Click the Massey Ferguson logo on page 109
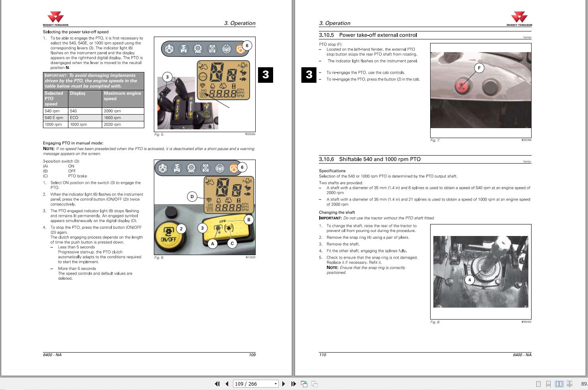Image resolution: width=588 pixels, height=390 pixels. pyautogui.click(x=55, y=19)
